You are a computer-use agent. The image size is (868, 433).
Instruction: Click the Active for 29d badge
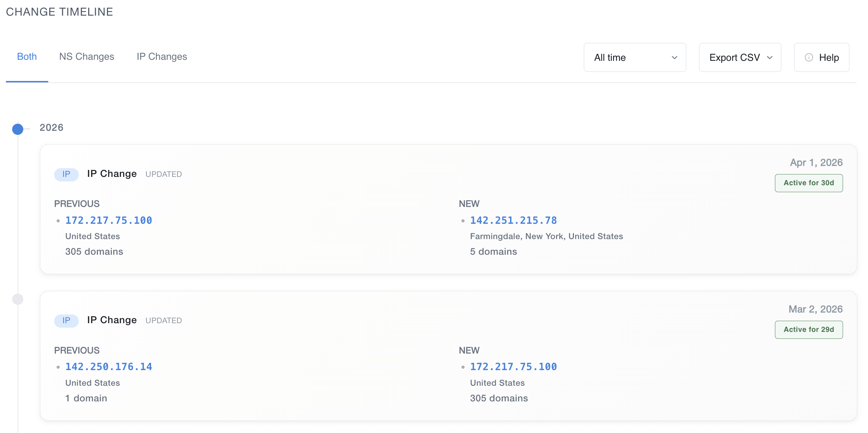(809, 329)
